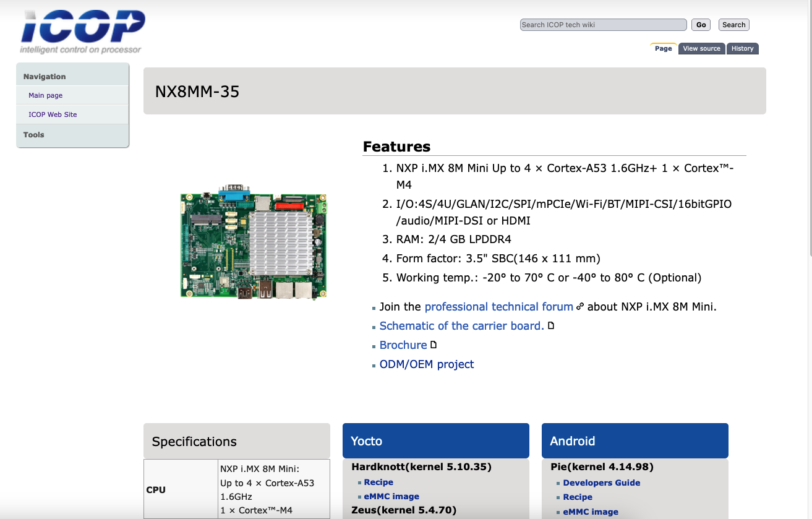
Task: Collapse the Navigation sidebar section
Action: tap(45, 77)
